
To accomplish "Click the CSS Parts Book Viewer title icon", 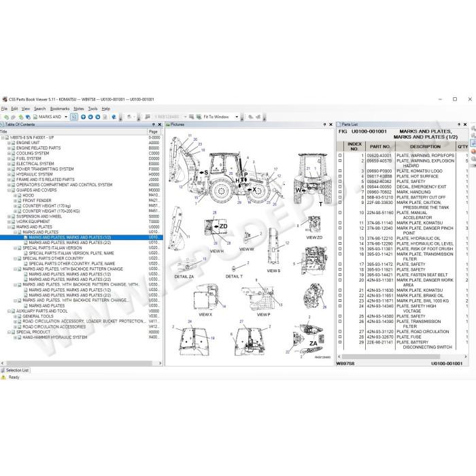I will click(x=5, y=99).
